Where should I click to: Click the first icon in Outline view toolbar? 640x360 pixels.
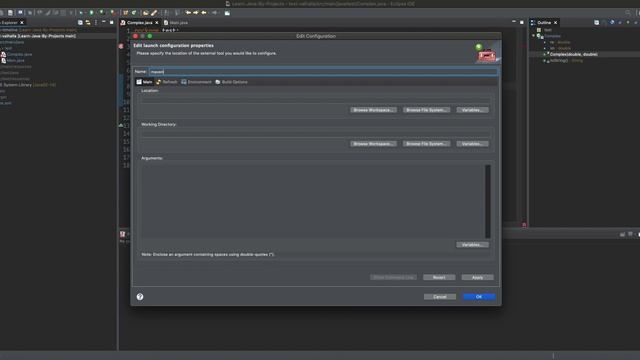[597, 22]
